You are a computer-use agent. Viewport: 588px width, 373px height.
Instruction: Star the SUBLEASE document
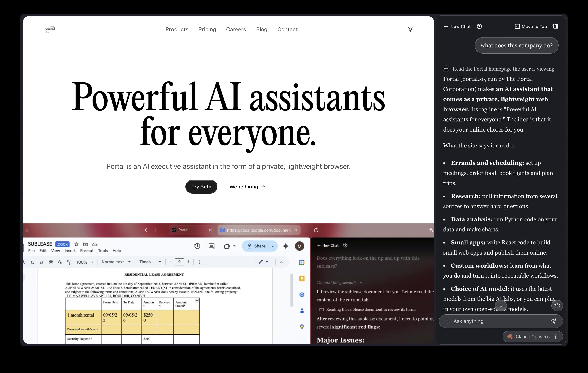coord(76,244)
